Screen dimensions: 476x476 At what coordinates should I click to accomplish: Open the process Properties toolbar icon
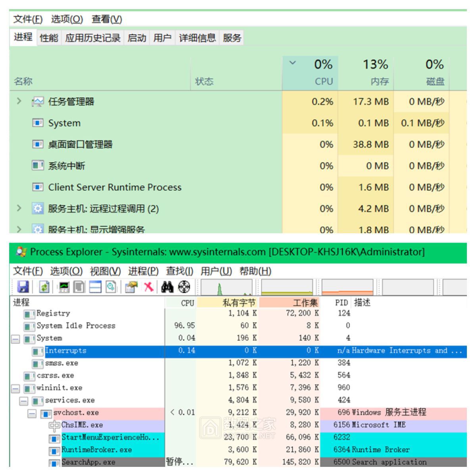click(x=131, y=287)
